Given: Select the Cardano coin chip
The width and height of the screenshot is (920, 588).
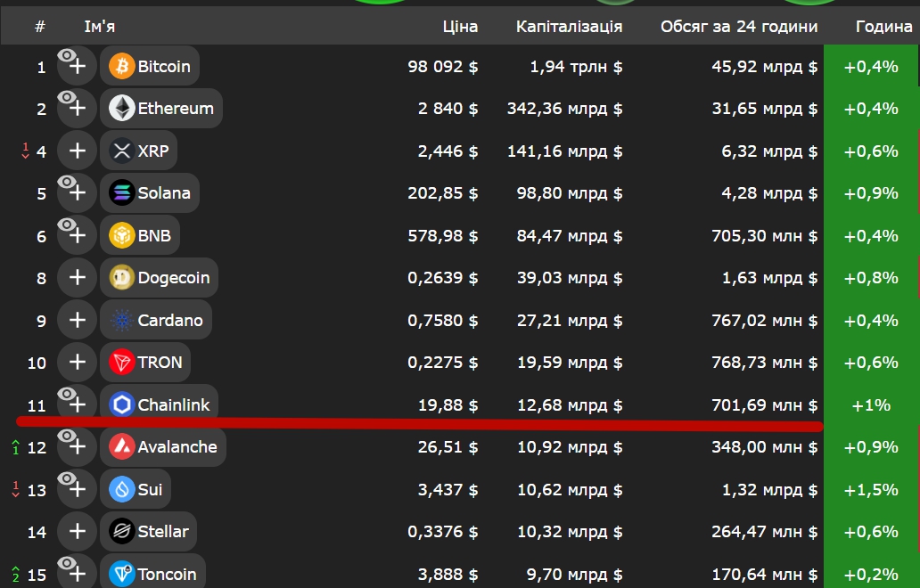Looking at the screenshot, I should 156,320.
